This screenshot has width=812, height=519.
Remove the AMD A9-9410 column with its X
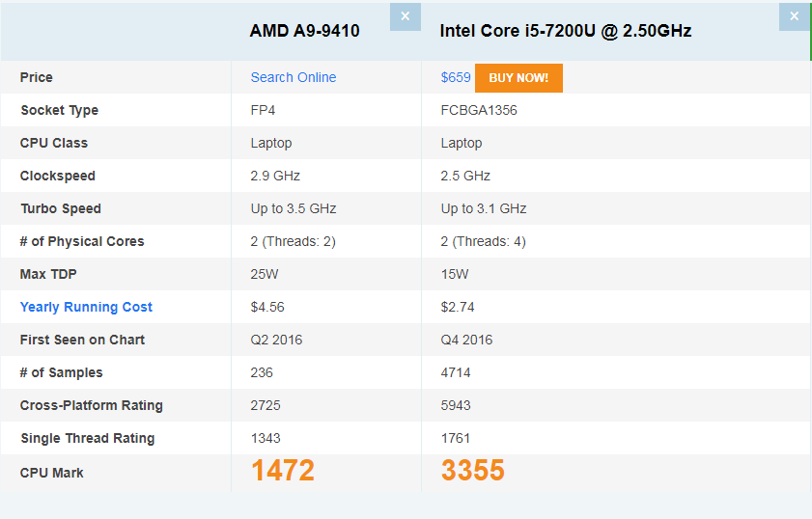(405, 16)
